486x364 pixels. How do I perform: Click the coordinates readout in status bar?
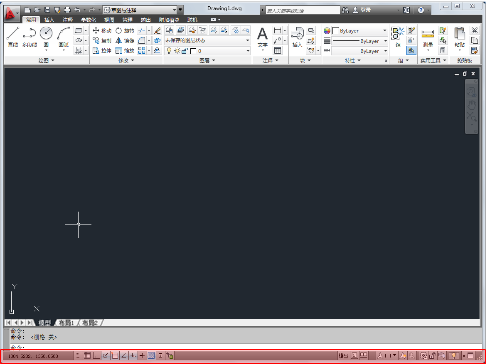point(33,356)
